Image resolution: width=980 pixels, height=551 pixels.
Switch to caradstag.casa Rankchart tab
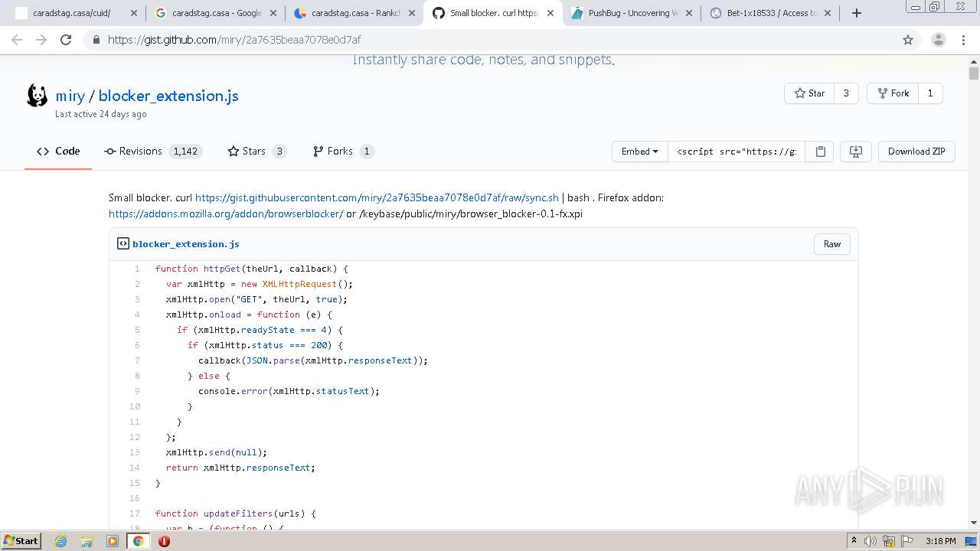[x=355, y=13]
